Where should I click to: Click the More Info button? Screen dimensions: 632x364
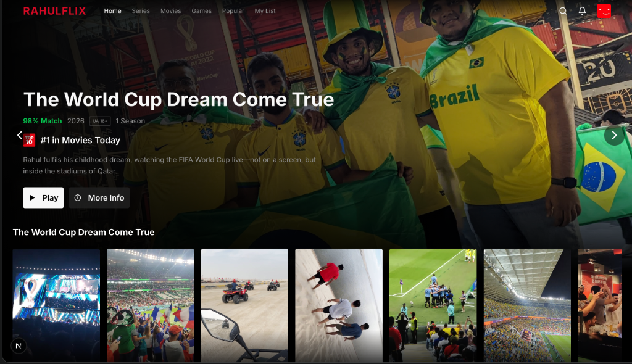[99, 197]
